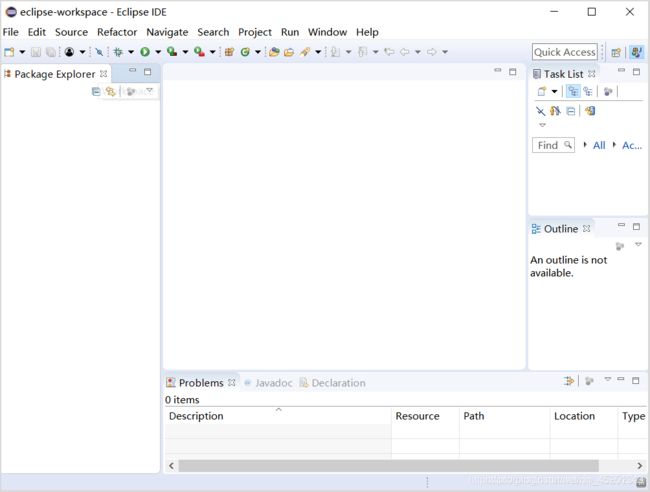This screenshot has width=650, height=492.
Task: Click the Previous Annotation toolbar icon
Action: (x=363, y=52)
